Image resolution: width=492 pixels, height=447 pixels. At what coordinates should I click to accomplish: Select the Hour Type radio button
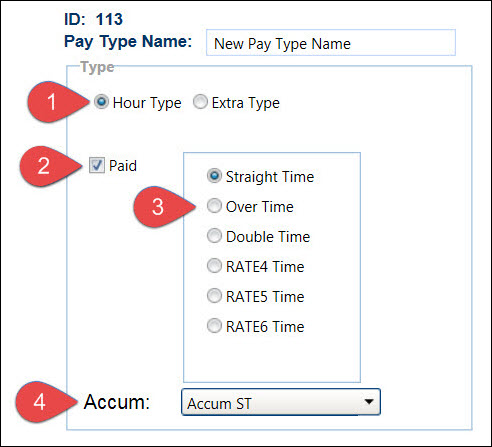click(x=101, y=102)
